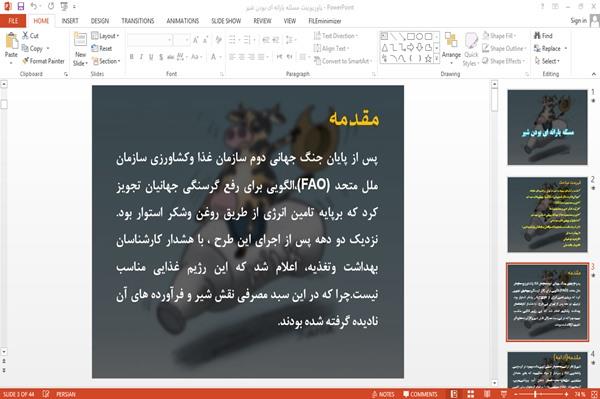Switch to the TRANSITIONS tab

138,21
